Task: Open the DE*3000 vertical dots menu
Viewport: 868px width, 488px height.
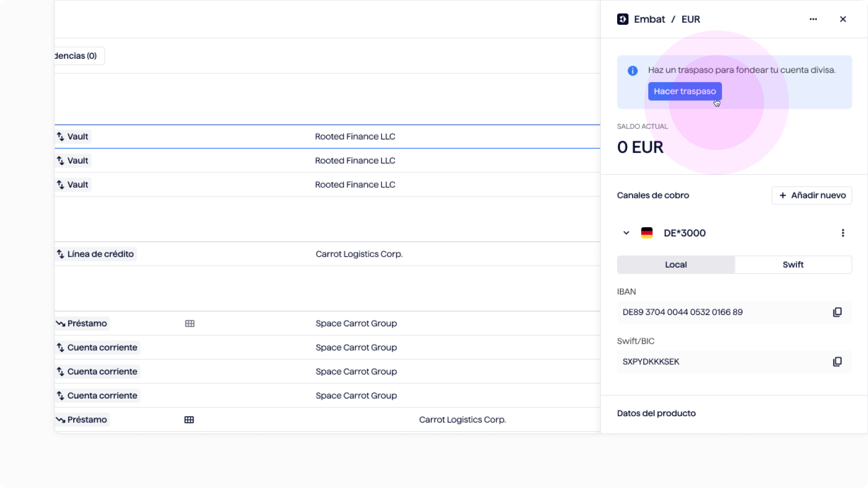Action: [843, 233]
